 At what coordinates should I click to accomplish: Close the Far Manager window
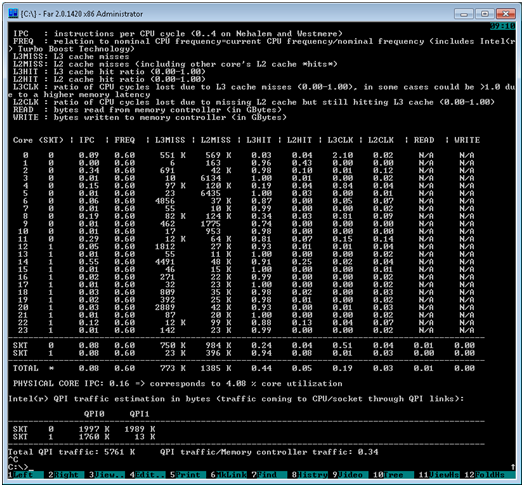pos(506,14)
